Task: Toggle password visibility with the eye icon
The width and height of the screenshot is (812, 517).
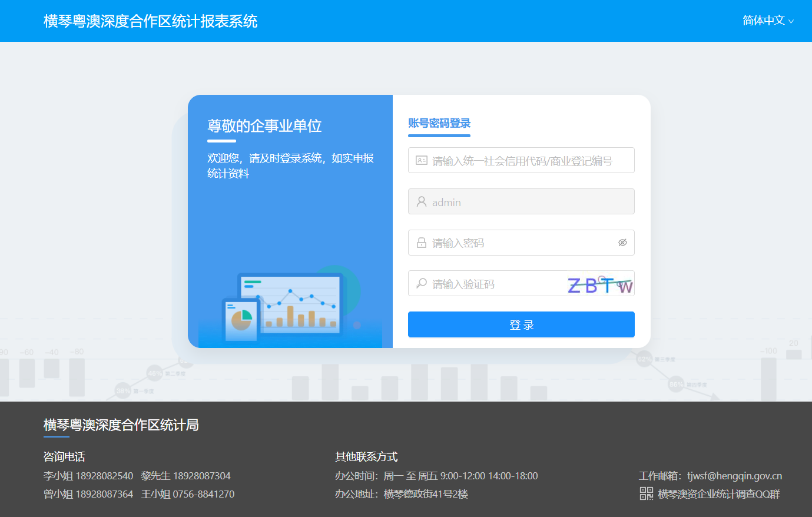Action: [622, 243]
